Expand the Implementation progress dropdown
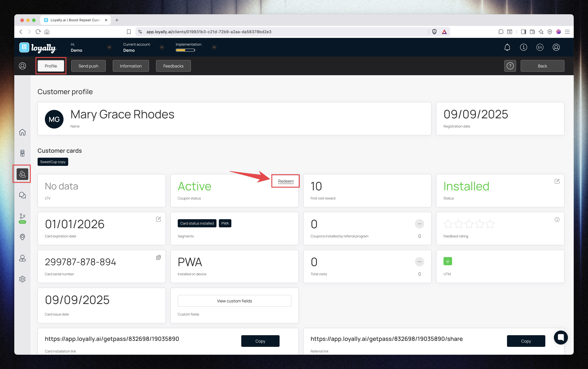588x369 pixels. click(x=214, y=47)
